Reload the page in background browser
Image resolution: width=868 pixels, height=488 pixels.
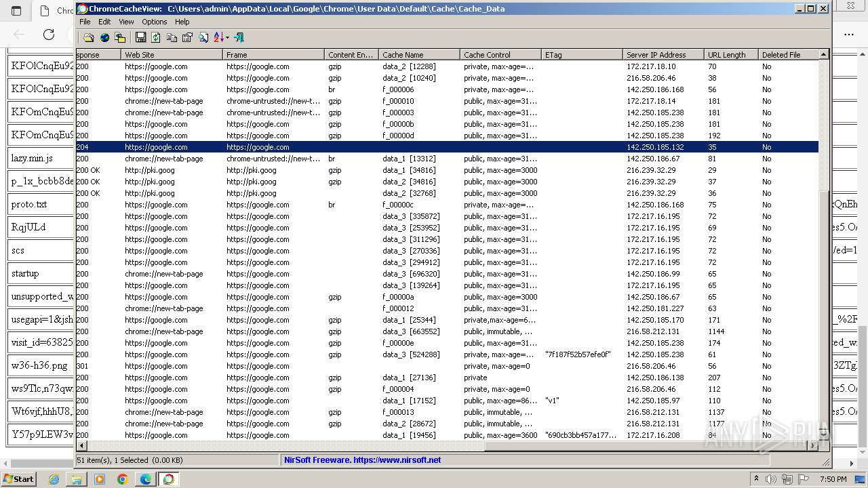49,35
